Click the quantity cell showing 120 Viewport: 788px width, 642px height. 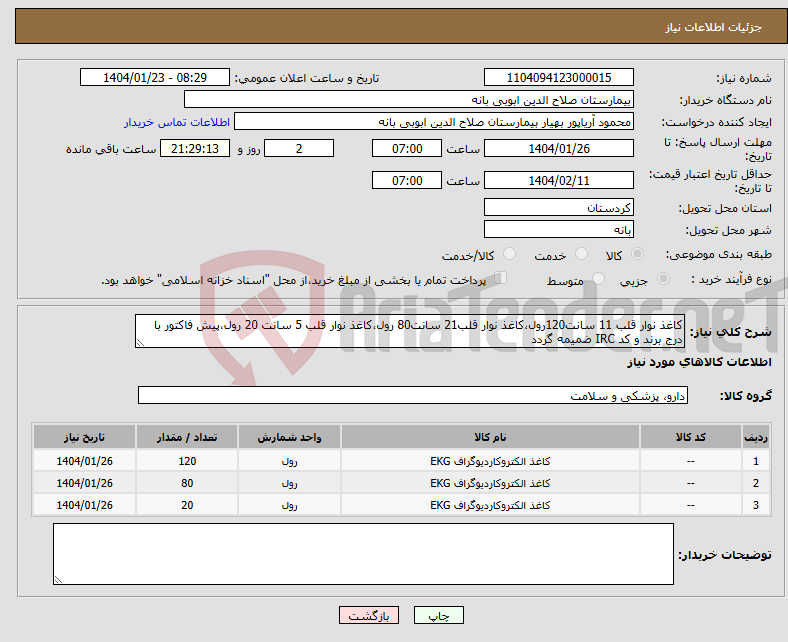(187, 461)
